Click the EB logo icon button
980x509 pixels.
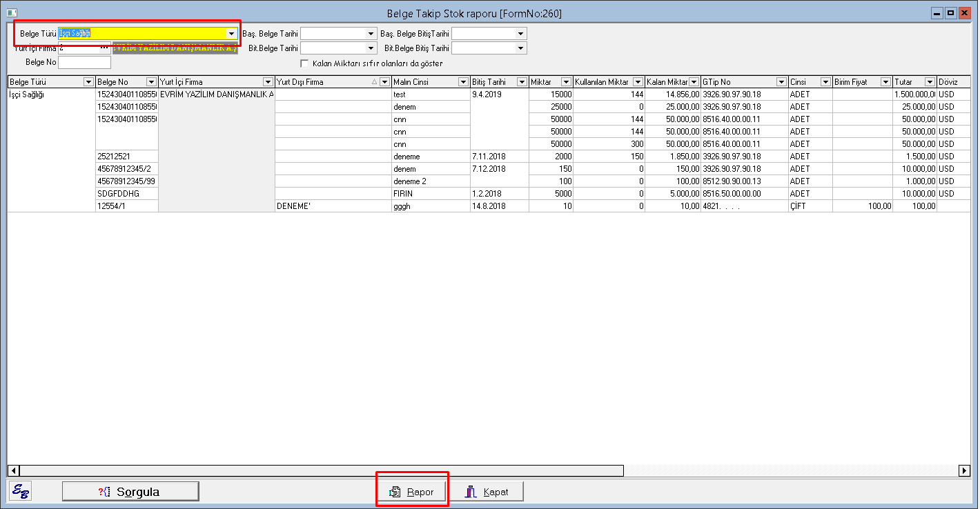(20, 491)
